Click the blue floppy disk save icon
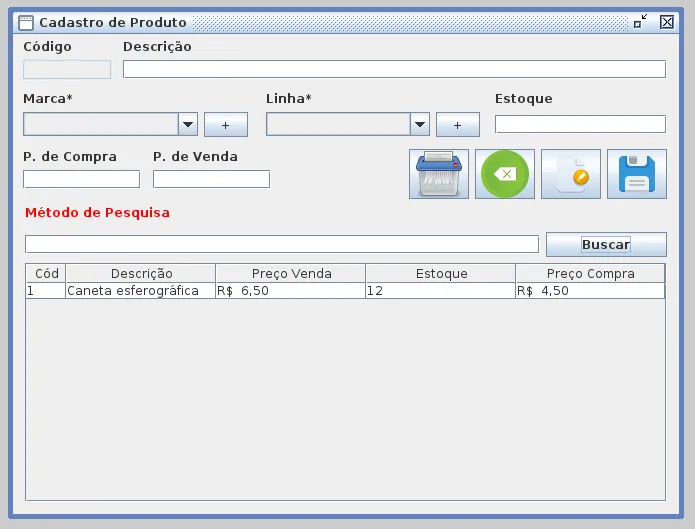The width and height of the screenshot is (695, 529). pos(636,174)
